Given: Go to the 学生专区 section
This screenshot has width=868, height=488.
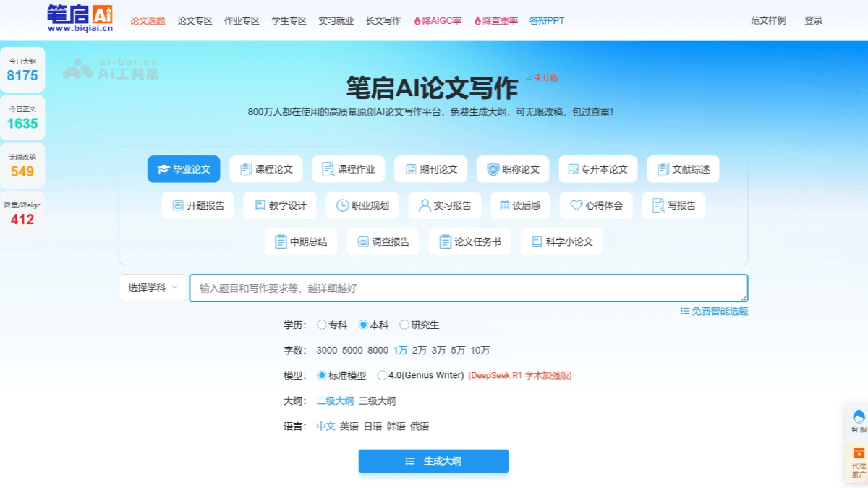Looking at the screenshot, I should click(x=289, y=21).
